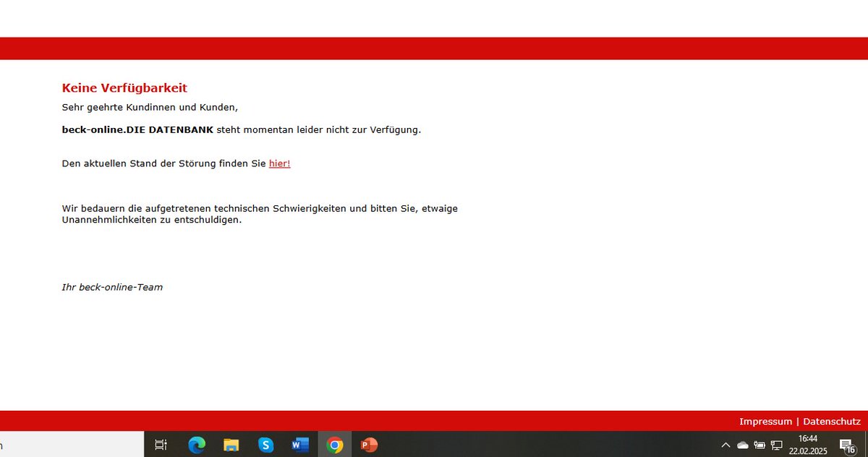Click 'Sehr geehrte Kundinnen und Kunden' greeting
The image size is (868, 457).
(x=150, y=107)
